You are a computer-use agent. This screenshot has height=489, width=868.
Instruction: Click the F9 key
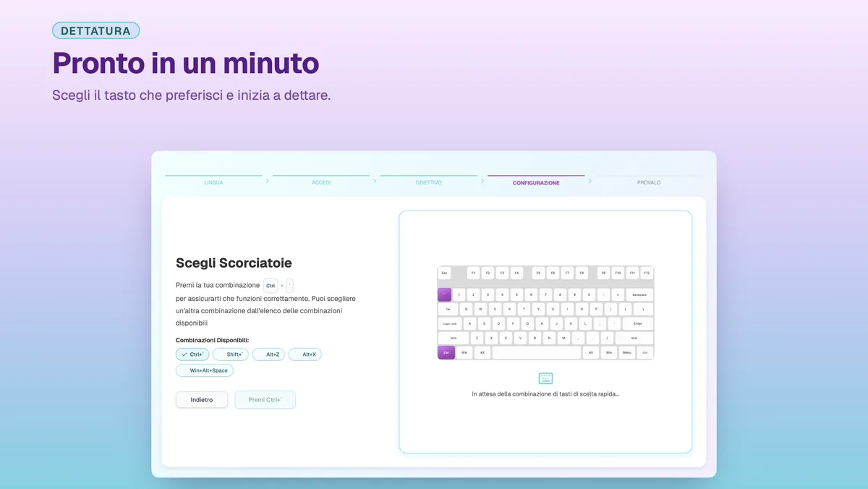point(603,273)
